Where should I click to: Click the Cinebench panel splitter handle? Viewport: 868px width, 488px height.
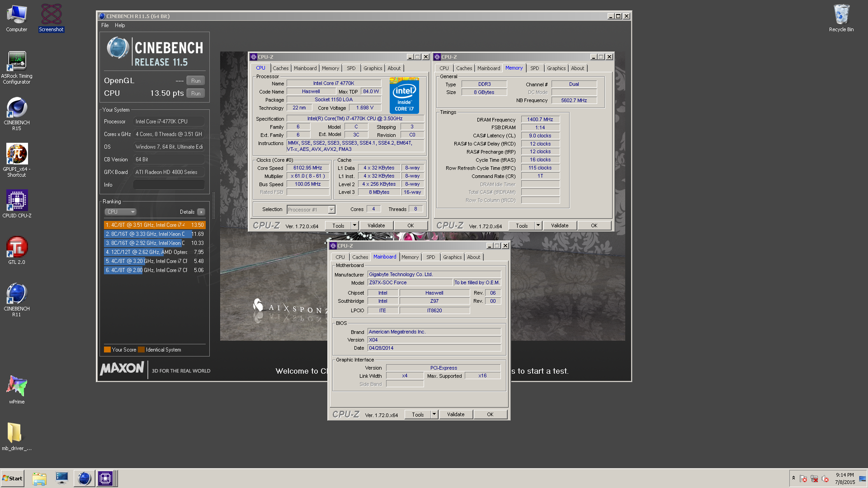213,206
